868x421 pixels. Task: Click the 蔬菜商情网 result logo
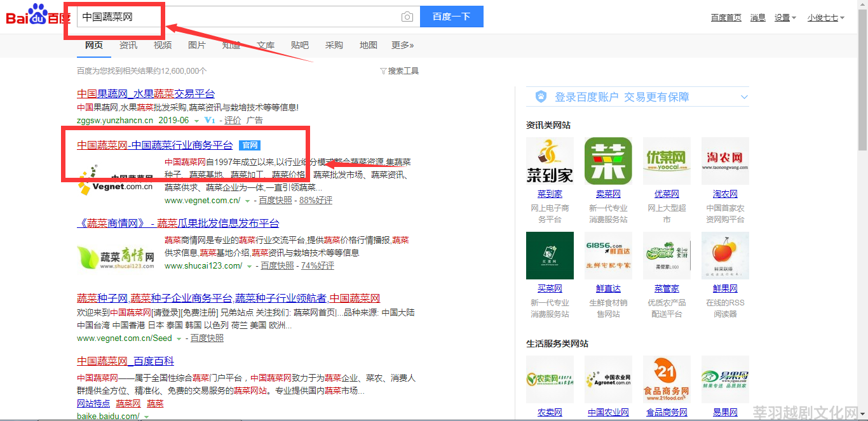point(116,257)
